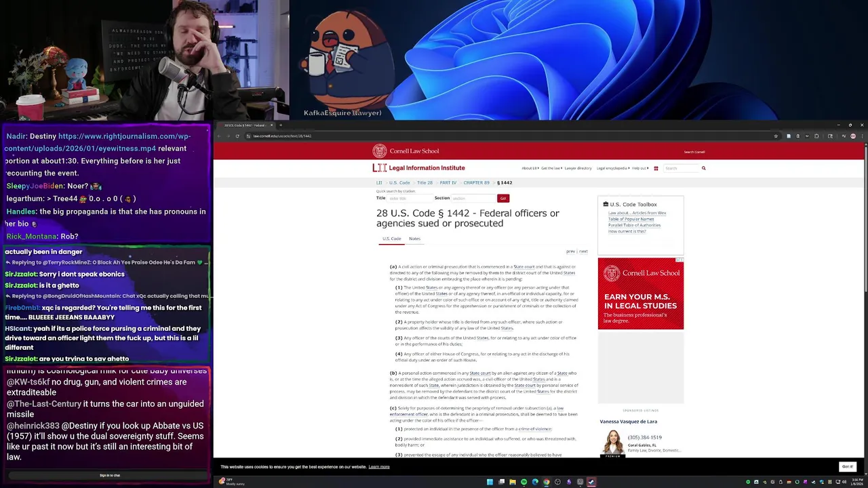The height and width of the screenshot is (488, 868).
Task: Select the U.S. Code tab
Action: coord(392,239)
